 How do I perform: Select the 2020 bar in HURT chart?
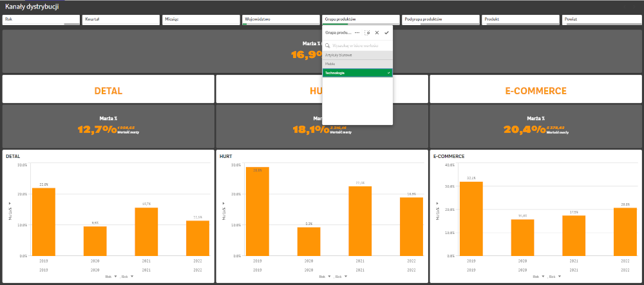tap(308, 241)
